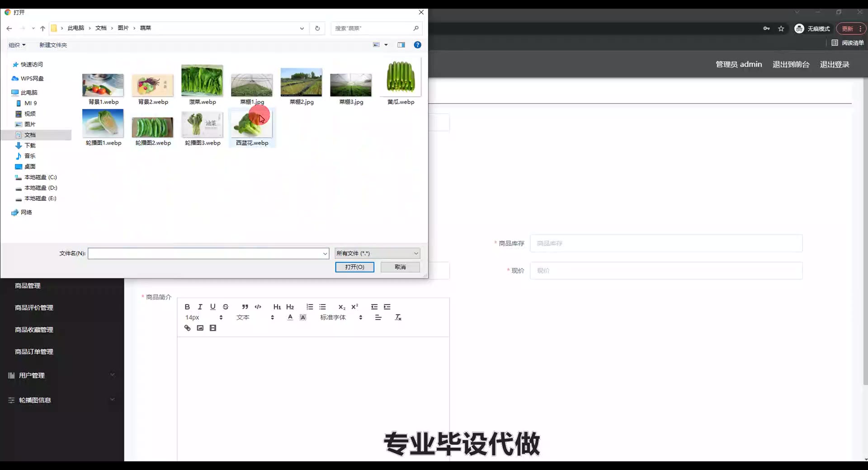Open 商品管理 in the sidebar
The height and width of the screenshot is (470, 868).
[28, 286]
